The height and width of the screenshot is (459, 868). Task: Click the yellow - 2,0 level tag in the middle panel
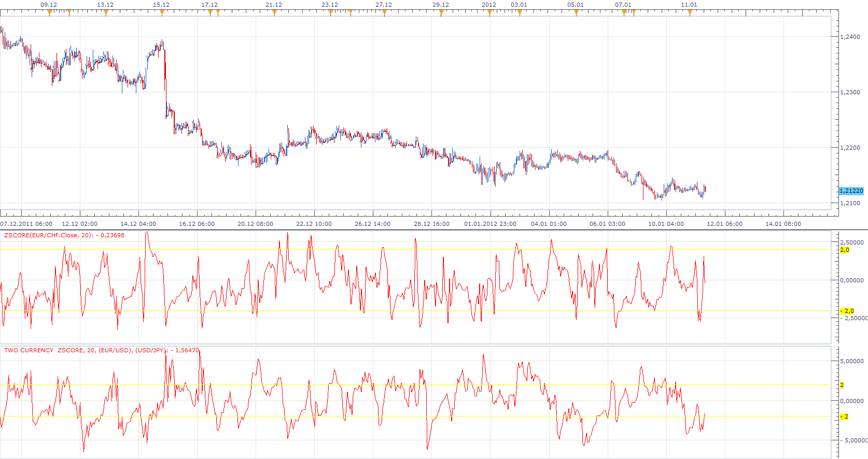coord(847,311)
